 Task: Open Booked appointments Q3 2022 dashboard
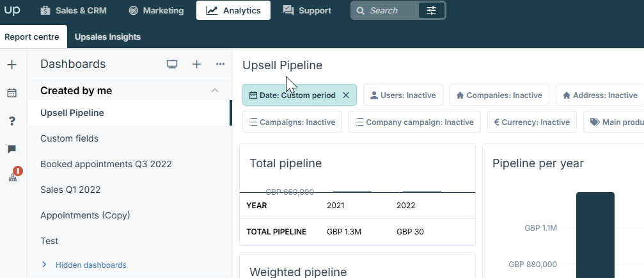pyautogui.click(x=129, y=164)
